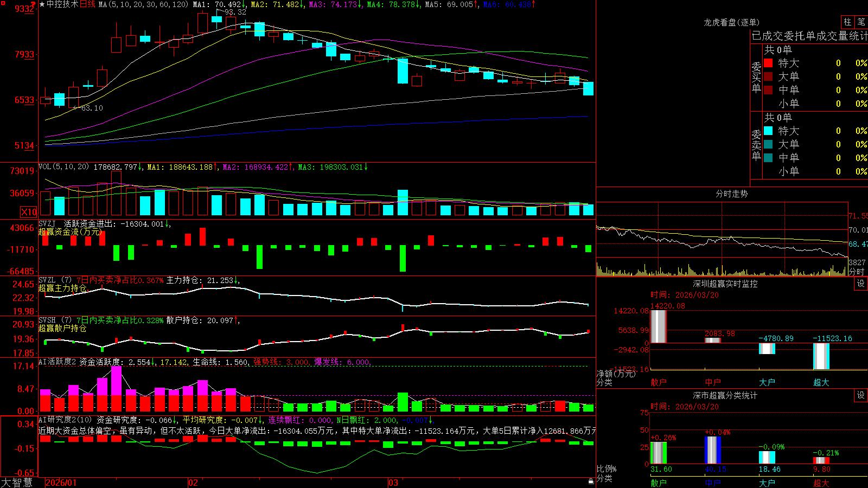868x488 pixels.
Task: Click the SVZL indicator name
Action: pos(47,280)
